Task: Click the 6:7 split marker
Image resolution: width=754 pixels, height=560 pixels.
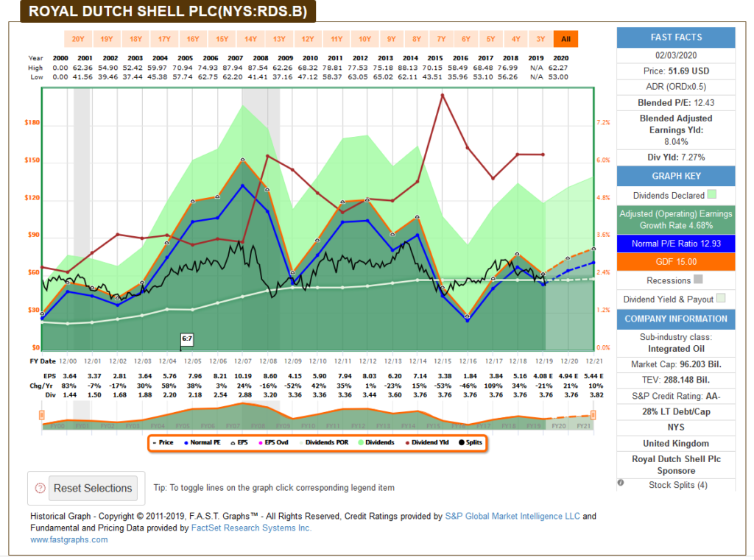Action: 187,339
